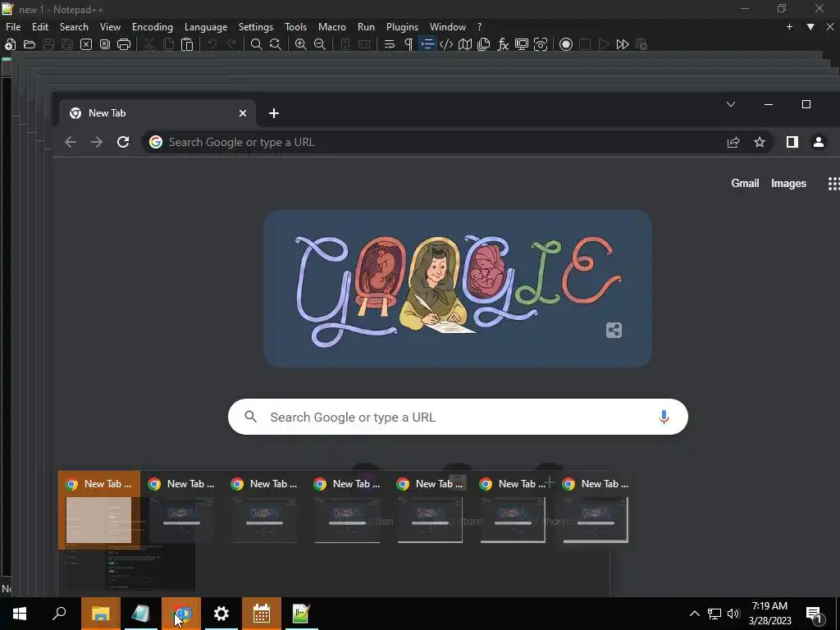This screenshot has width=840, height=630.
Task: Open the Edit menu
Action: point(40,27)
